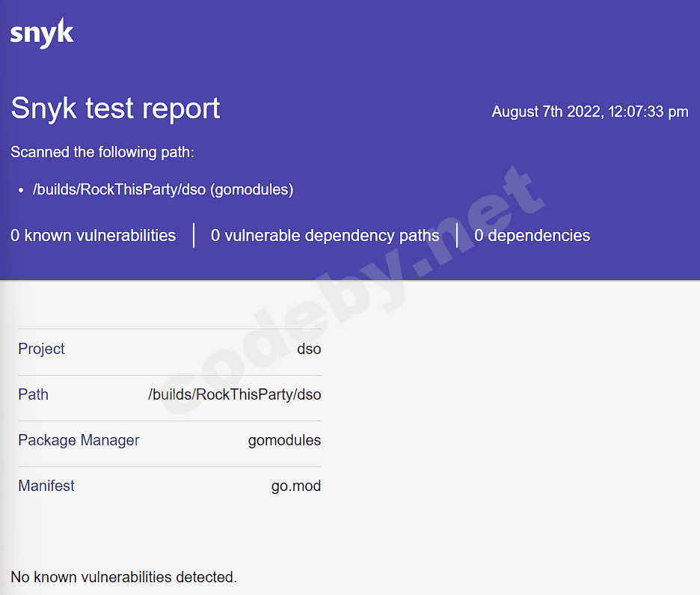
Task: Click the Package Manager row label
Action: tap(79, 440)
